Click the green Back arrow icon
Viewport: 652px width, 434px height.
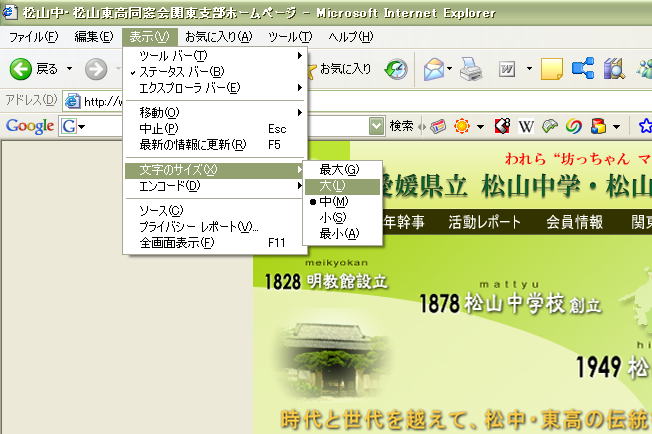click(x=20, y=69)
